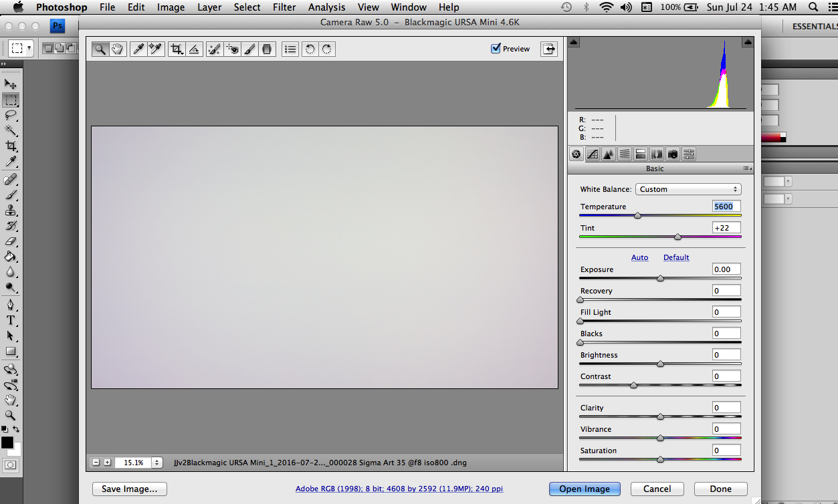
Task: Toggle shadow clipping warning on histogram
Action: coord(574,43)
